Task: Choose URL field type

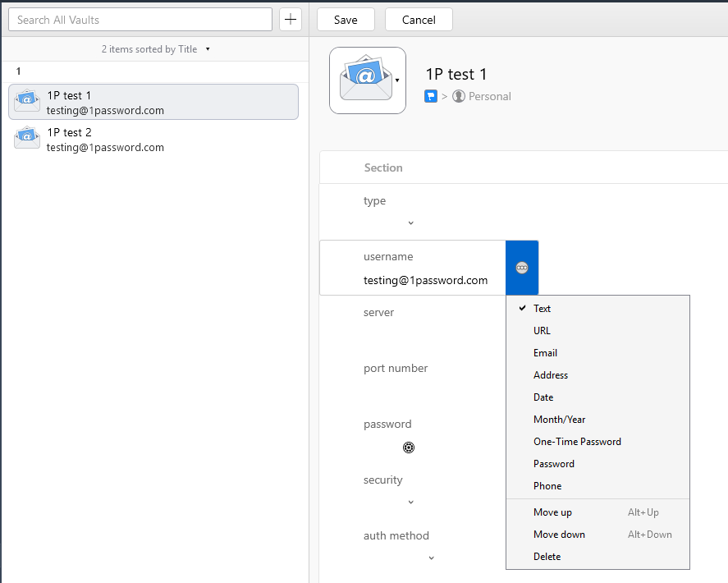Action: [598, 331]
